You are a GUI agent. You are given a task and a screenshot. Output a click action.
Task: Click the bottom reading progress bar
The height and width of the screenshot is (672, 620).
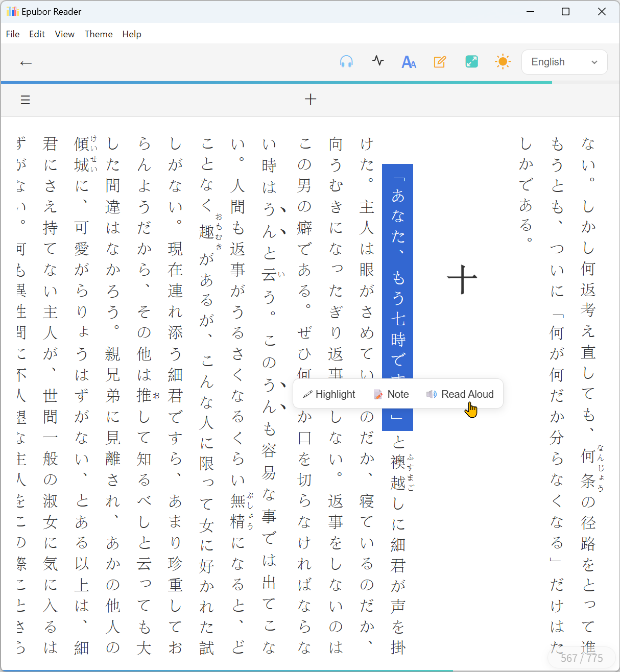[310, 670]
